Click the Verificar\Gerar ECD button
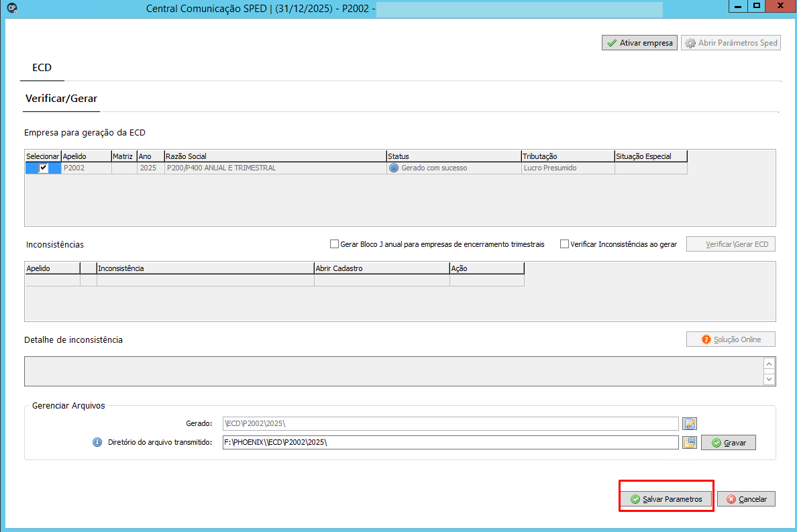This screenshot has width=797, height=532. click(x=731, y=244)
